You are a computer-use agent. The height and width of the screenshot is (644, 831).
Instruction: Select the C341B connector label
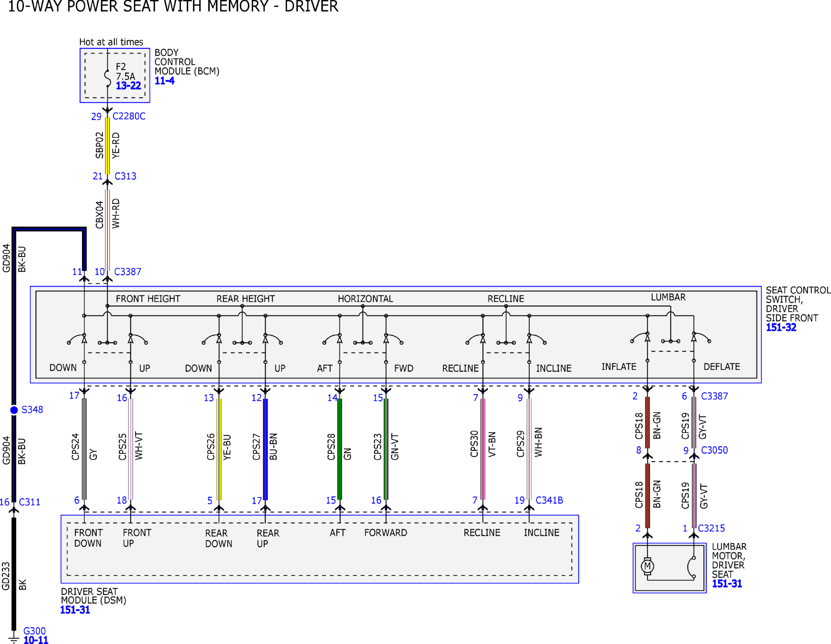pos(549,500)
